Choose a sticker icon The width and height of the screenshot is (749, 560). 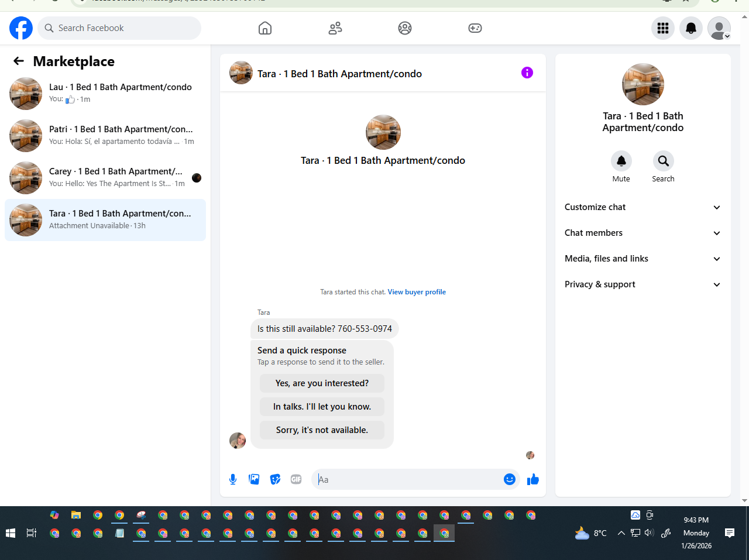coord(275,479)
